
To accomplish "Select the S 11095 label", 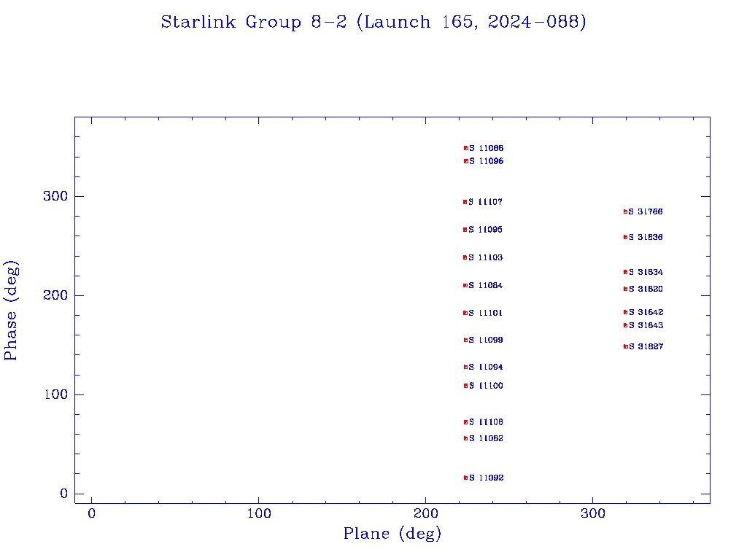I will pos(485,230).
